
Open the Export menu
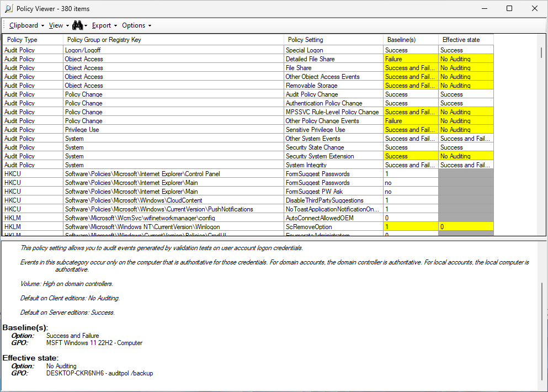[x=104, y=25]
